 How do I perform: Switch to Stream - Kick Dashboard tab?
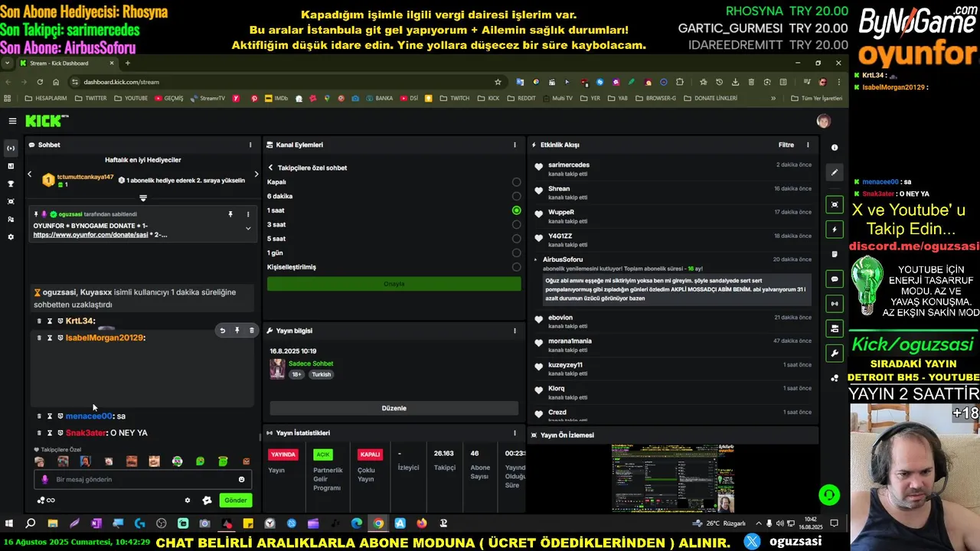click(x=65, y=63)
